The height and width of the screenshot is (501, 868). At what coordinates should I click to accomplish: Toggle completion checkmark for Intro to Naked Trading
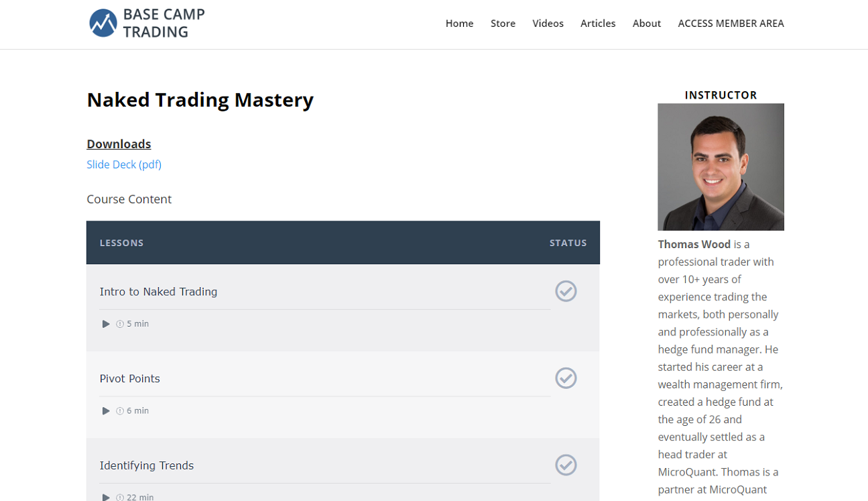pyautogui.click(x=566, y=291)
